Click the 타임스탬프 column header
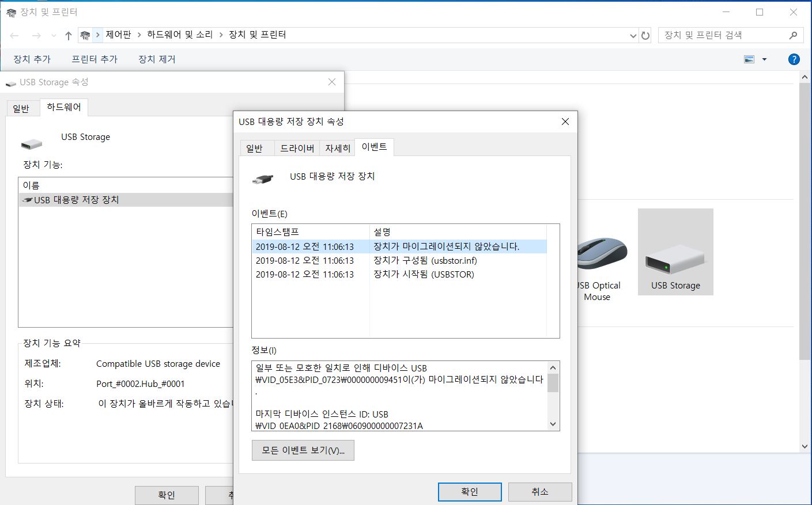 (311, 232)
